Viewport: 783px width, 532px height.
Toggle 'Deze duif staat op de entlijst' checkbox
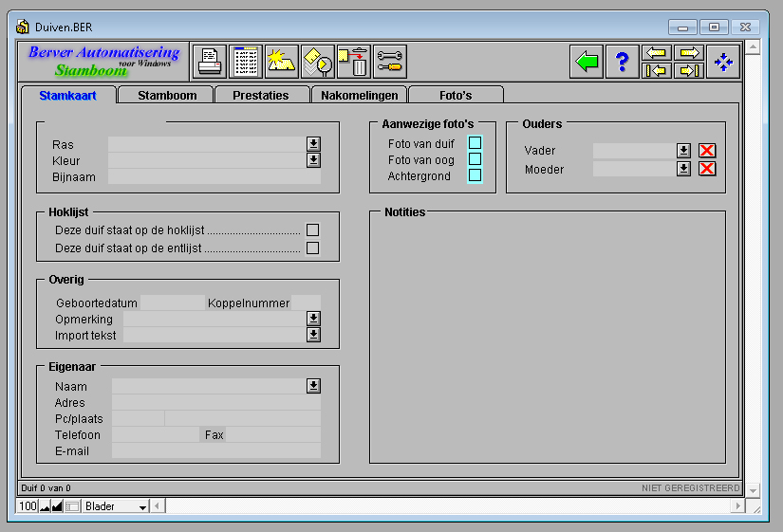pyautogui.click(x=312, y=248)
